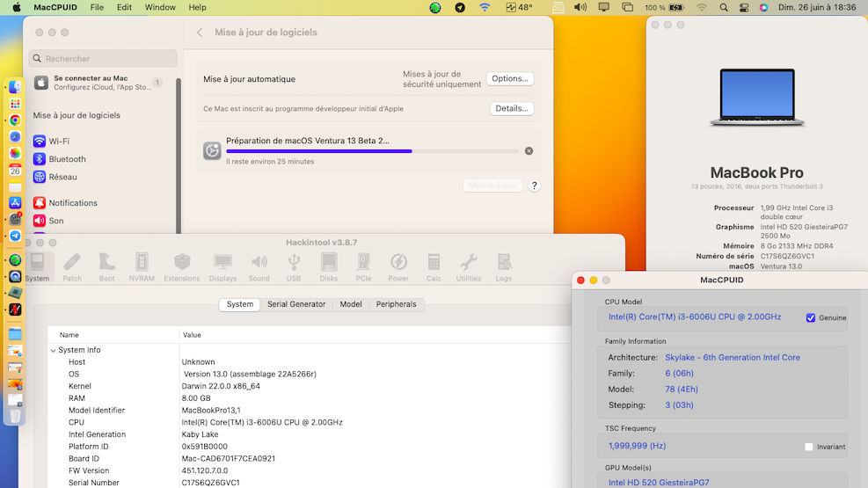This screenshot has height=488, width=868.
Task: Click the Name column header
Action: [69, 335]
